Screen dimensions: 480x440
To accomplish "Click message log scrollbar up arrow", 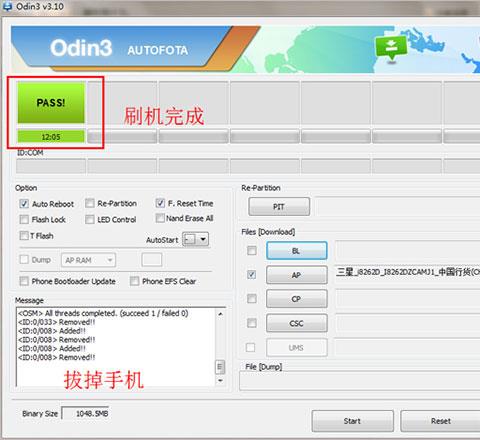I will (x=220, y=314).
